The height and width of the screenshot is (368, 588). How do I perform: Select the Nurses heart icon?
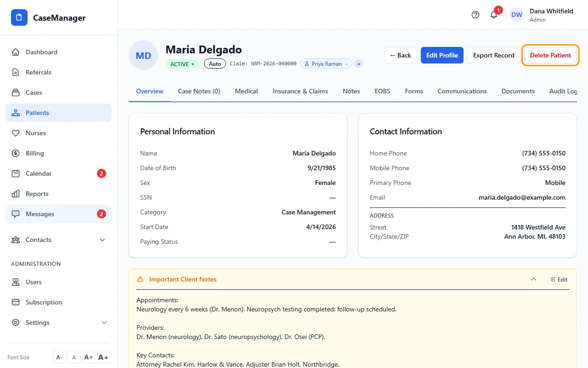16,133
